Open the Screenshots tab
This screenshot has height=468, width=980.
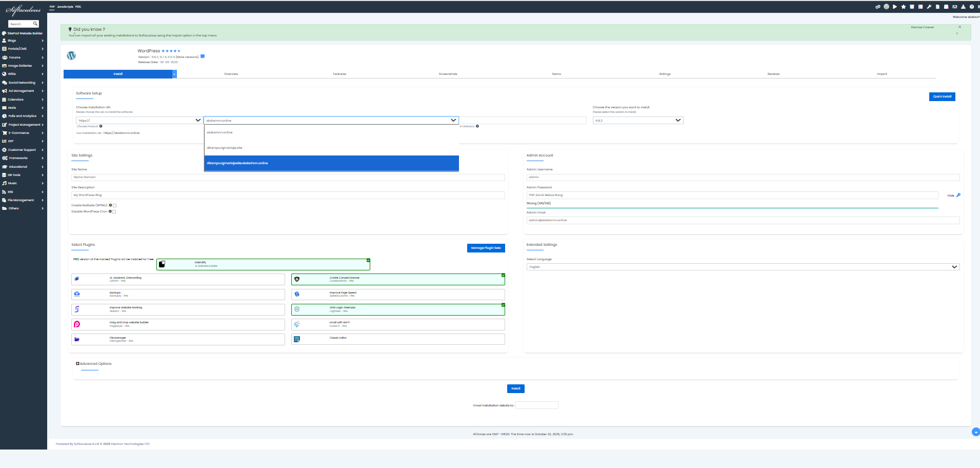click(448, 74)
